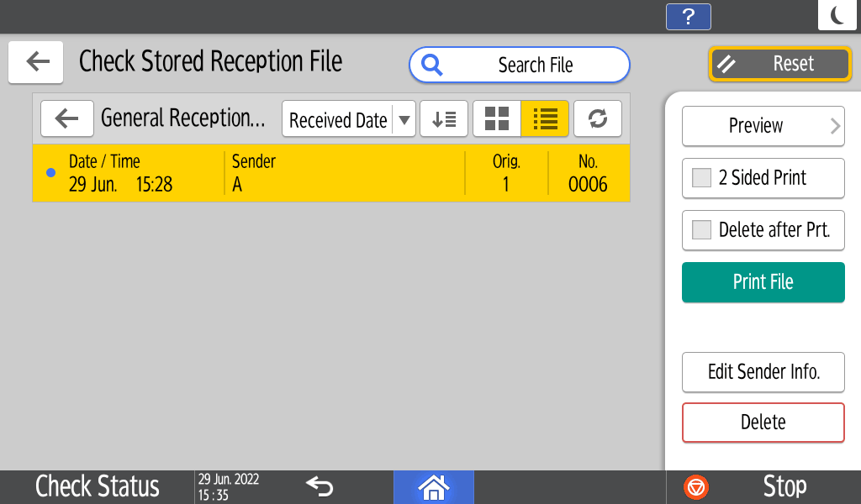Refresh the reception file list
This screenshot has height=504, width=861.
click(x=598, y=119)
